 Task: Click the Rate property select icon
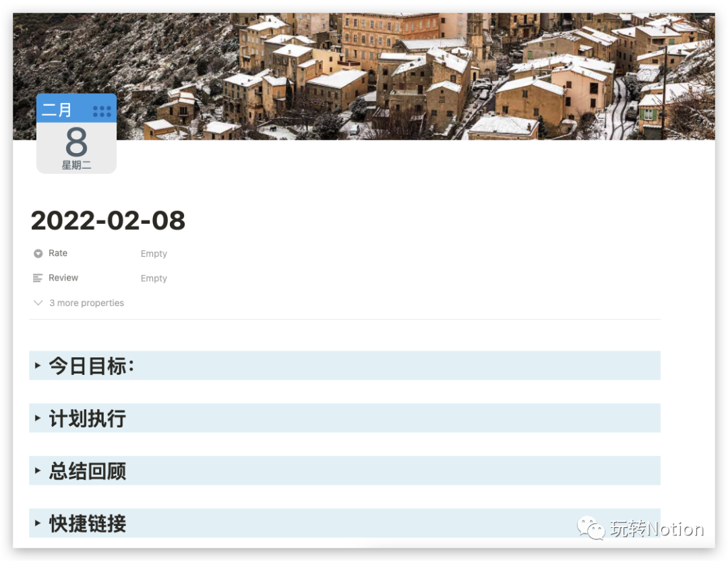click(x=38, y=254)
